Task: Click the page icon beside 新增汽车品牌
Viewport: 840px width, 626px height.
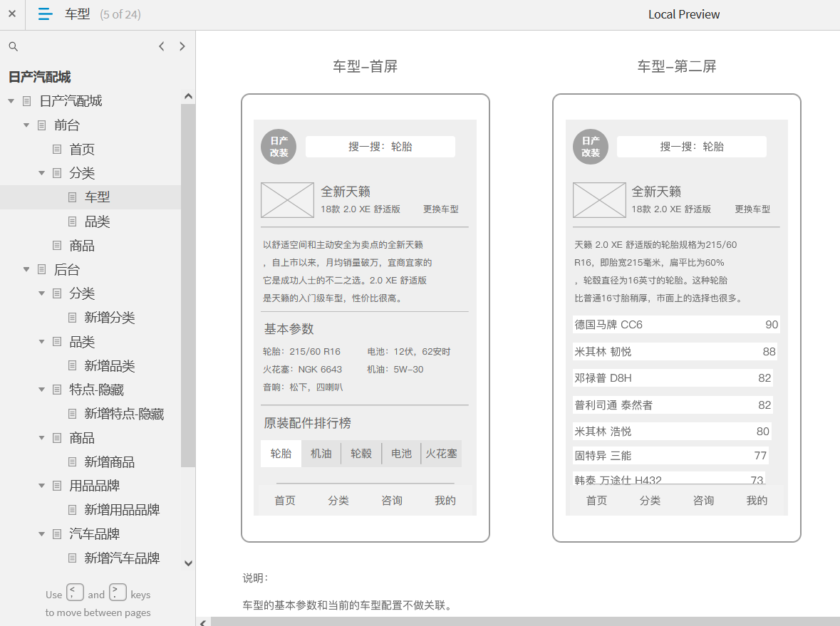Action: [73, 558]
